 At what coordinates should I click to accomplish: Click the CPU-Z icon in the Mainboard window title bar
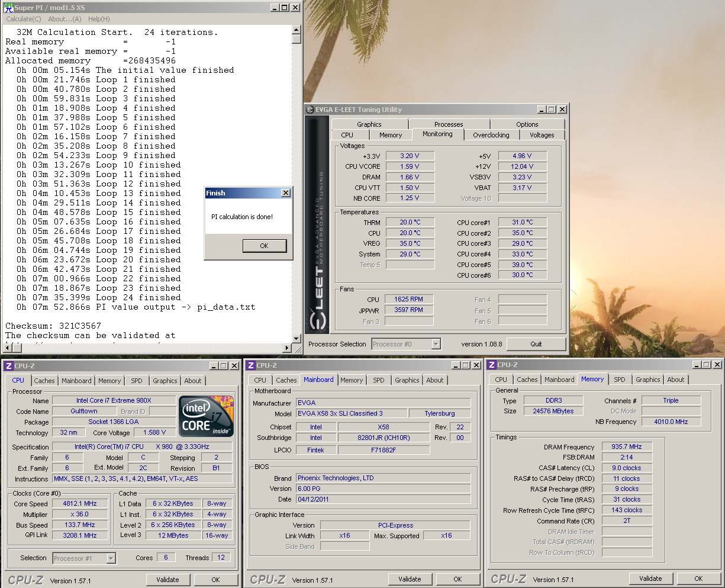pyautogui.click(x=251, y=365)
